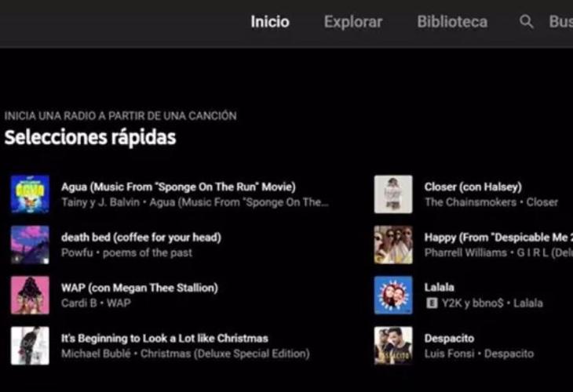Open The Chainsmokers artist link
The image size is (573, 392).
pyautogui.click(x=471, y=202)
